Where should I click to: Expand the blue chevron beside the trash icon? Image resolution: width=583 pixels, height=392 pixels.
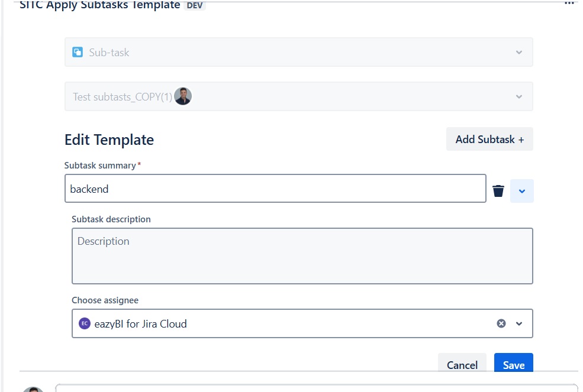pyautogui.click(x=521, y=190)
